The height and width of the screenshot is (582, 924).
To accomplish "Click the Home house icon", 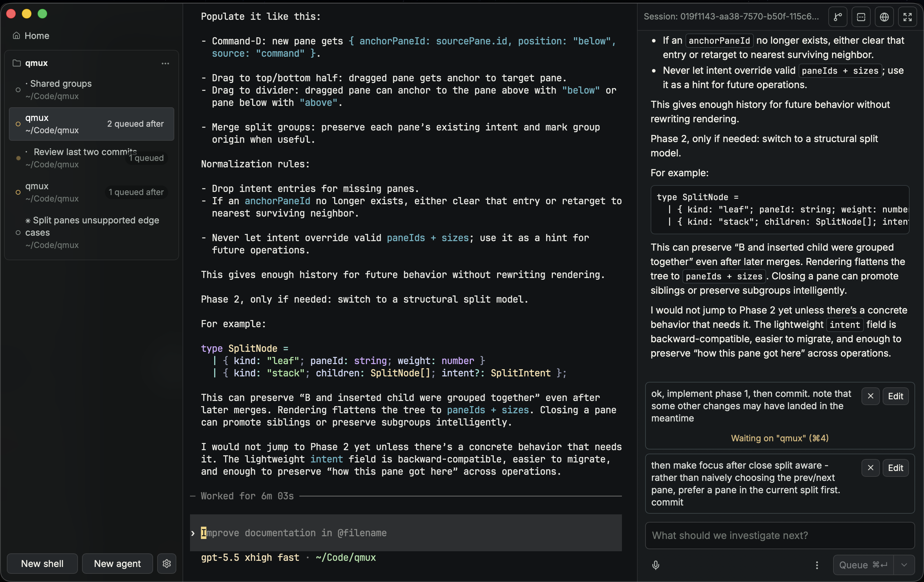I will pyautogui.click(x=16, y=36).
